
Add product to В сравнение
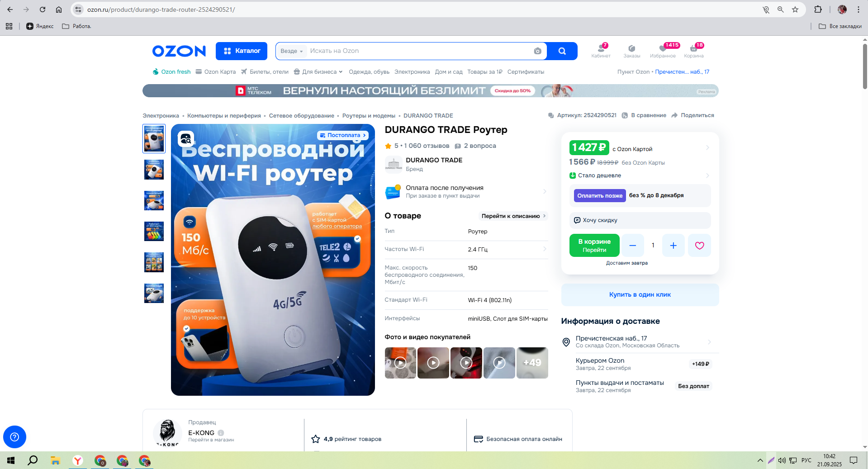click(644, 115)
